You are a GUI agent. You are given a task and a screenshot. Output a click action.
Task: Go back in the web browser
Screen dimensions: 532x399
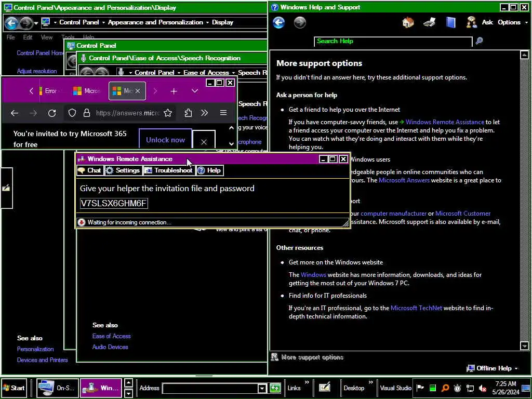[14, 113]
